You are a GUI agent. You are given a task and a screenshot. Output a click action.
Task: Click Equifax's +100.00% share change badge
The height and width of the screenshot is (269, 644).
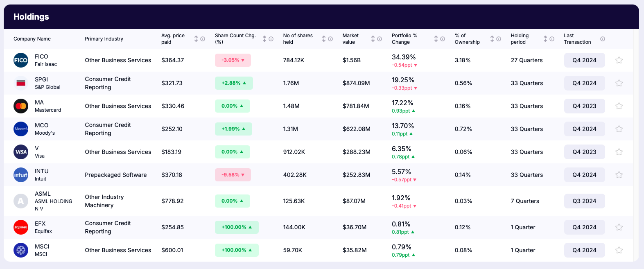(x=237, y=227)
